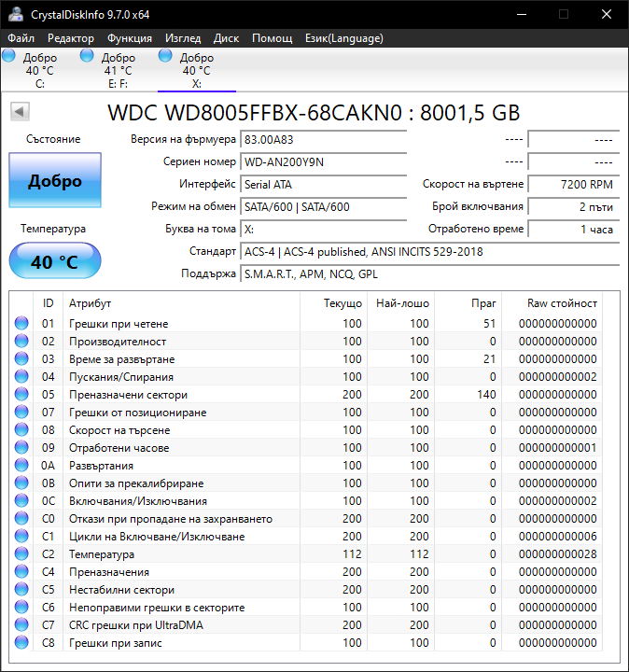Open the Диск menu
Screen dimensions: 629x672
pyautogui.click(x=226, y=38)
